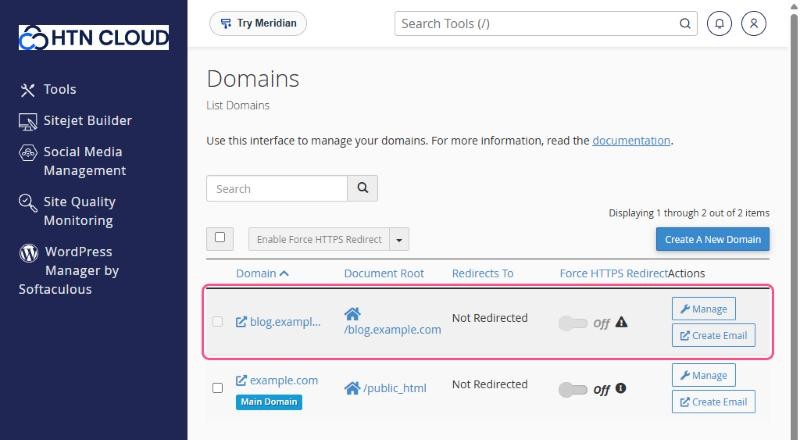Click the warning triangle icon for blog.example.com
The image size is (800, 440).
click(x=621, y=322)
